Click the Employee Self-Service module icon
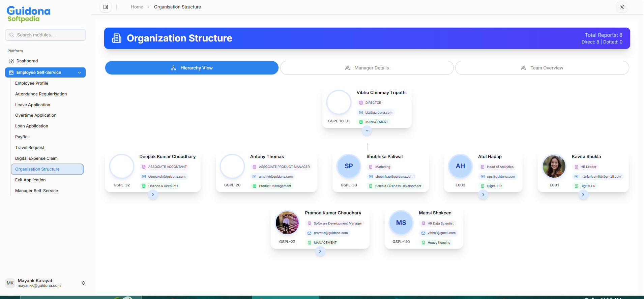 click(x=11, y=72)
